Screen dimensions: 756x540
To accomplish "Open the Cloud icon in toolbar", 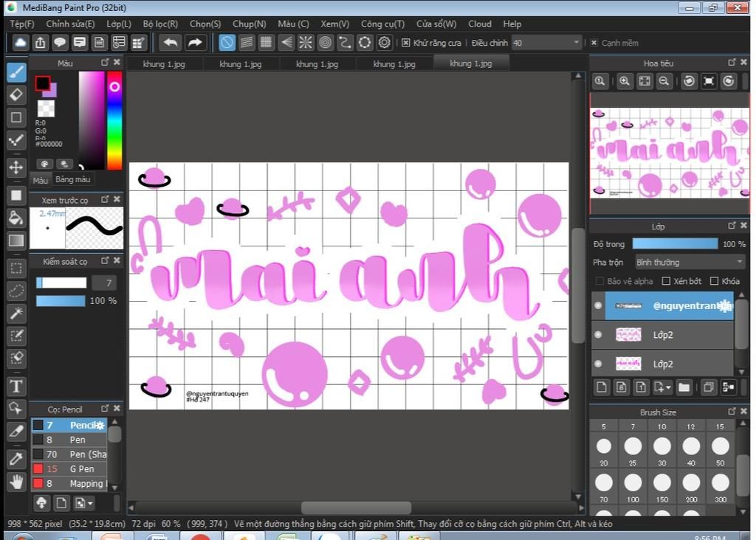I will (20, 43).
